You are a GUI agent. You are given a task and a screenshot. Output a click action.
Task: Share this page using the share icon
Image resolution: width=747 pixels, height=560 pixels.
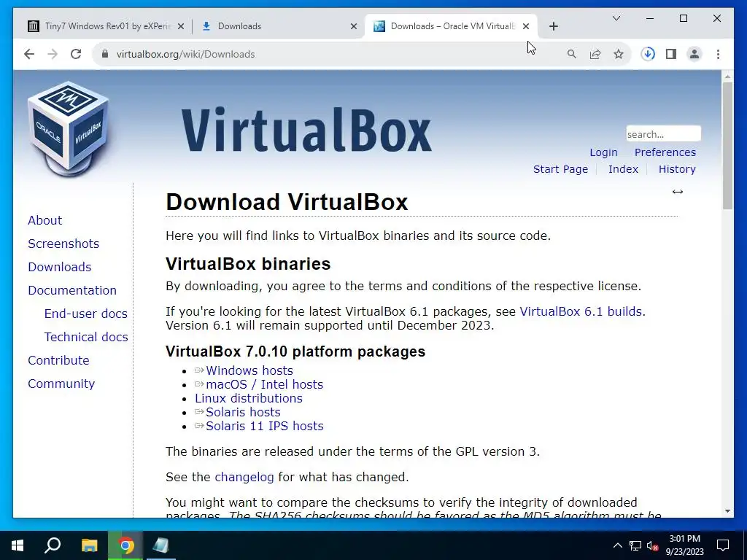point(595,54)
